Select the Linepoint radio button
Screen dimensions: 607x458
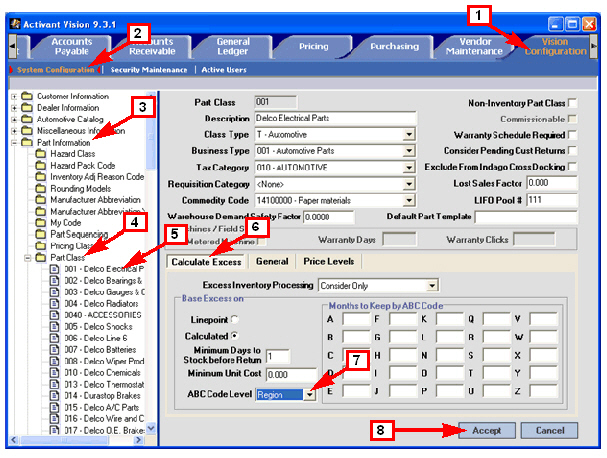click(x=235, y=319)
